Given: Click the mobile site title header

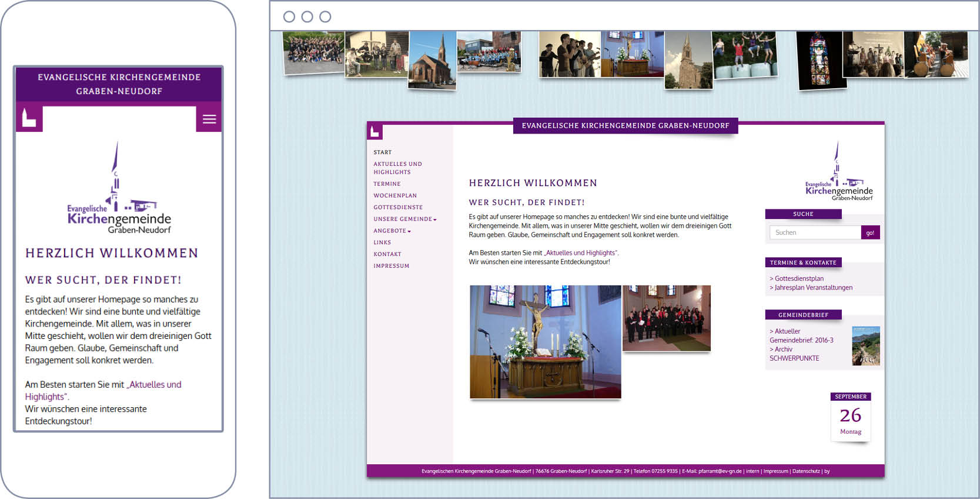Looking at the screenshot, I should point(119,84).
